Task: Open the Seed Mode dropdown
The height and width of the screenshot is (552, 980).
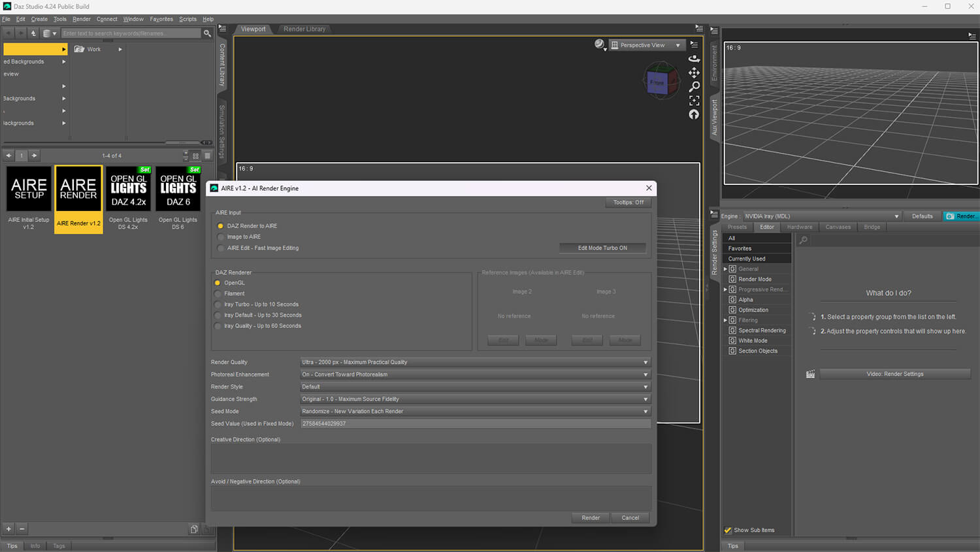Action: click(x=475, y=412)
